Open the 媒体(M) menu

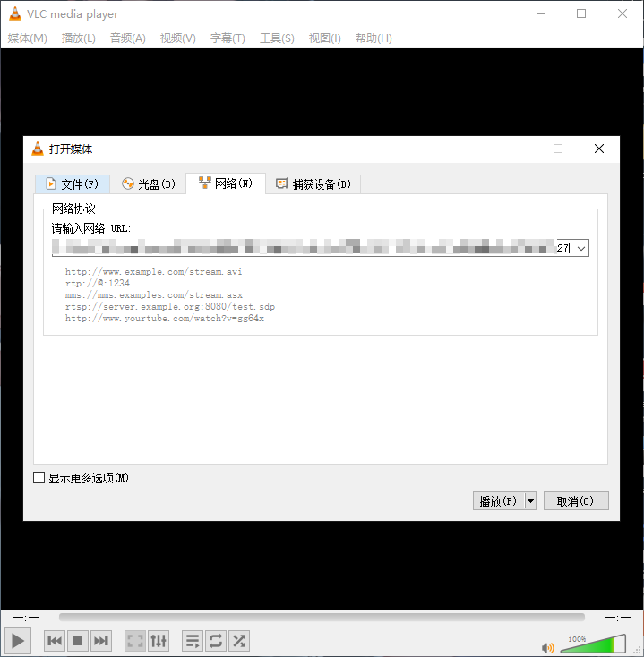pos(27,38)
